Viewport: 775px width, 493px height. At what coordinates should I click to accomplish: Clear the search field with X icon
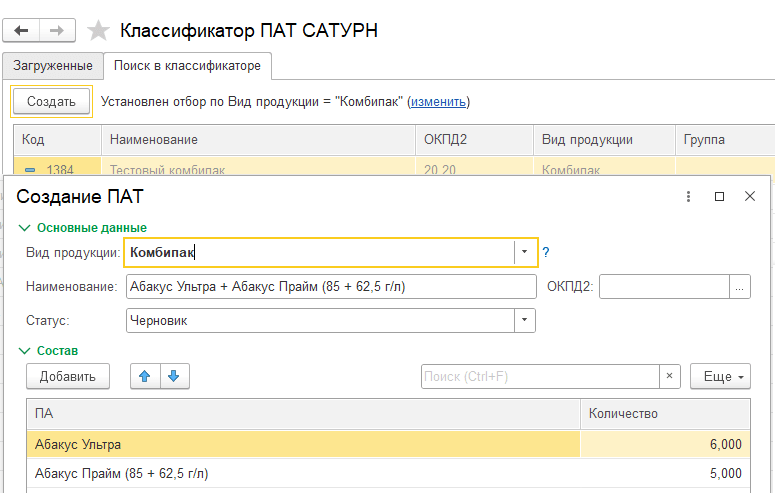[670, 376]
